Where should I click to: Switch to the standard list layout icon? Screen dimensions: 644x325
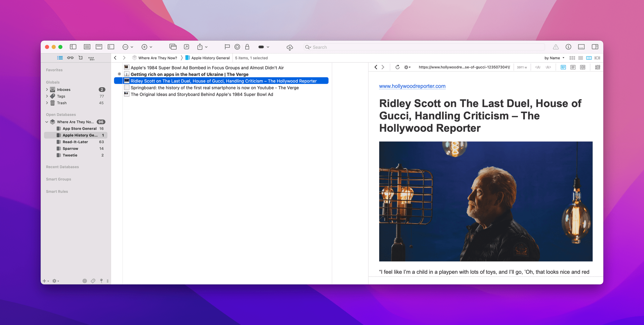click(x=87, y=47)
